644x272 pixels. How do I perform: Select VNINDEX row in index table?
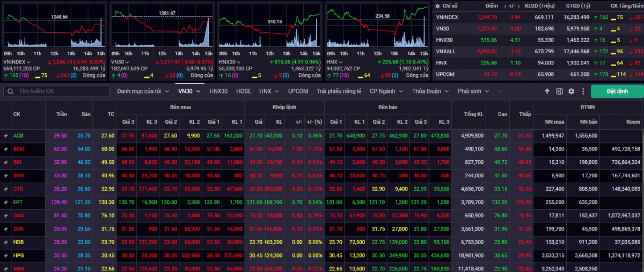point(538,17)
